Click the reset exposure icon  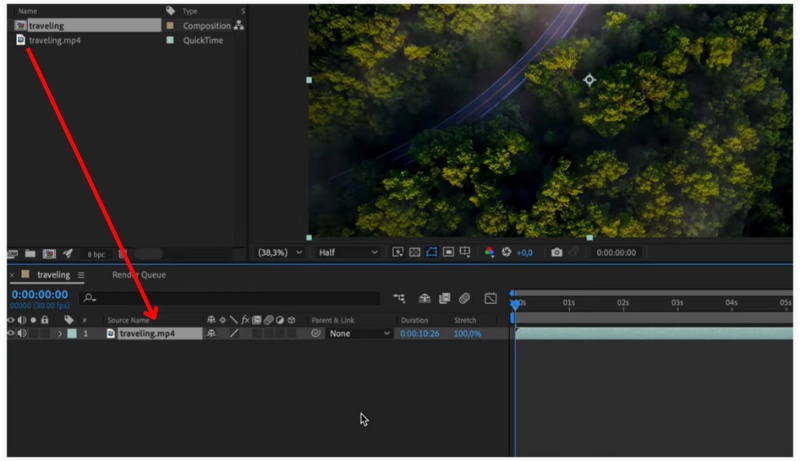point(507,253)
